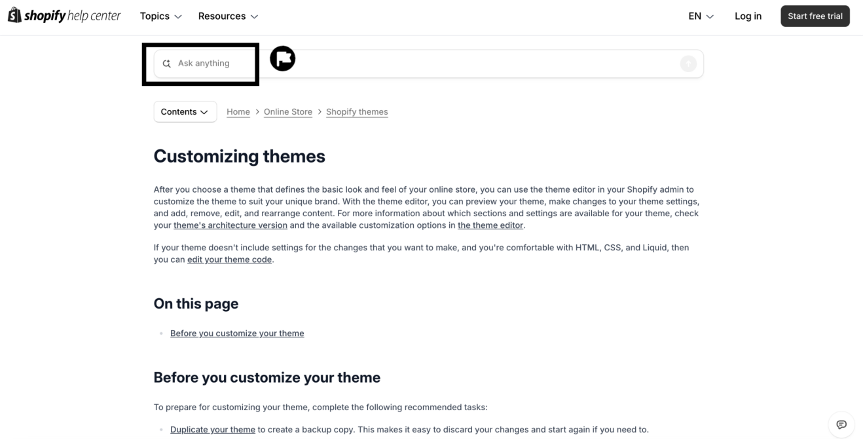This screenshot has height=440, width=864.
Task: Expand the Contents dropdown
Action: (x=185, y=112)
